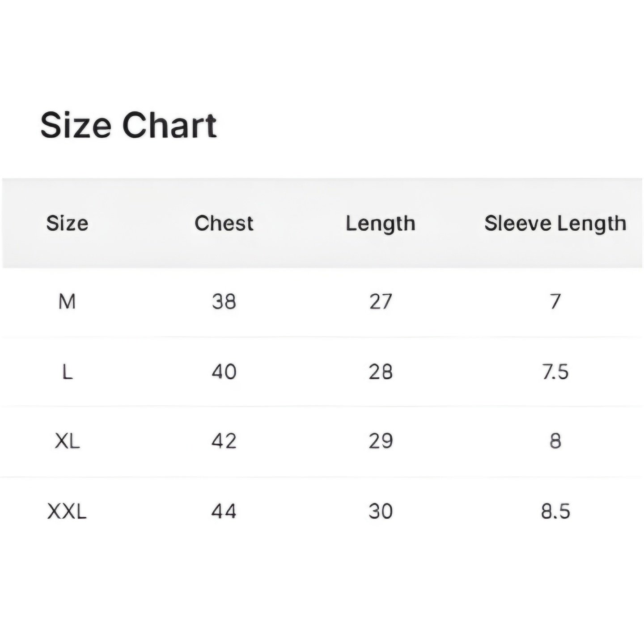Click the Length column header
Image resolution: width=644 pixels, height=644 pixels.
pyautogui.click(x=380, y=224)
